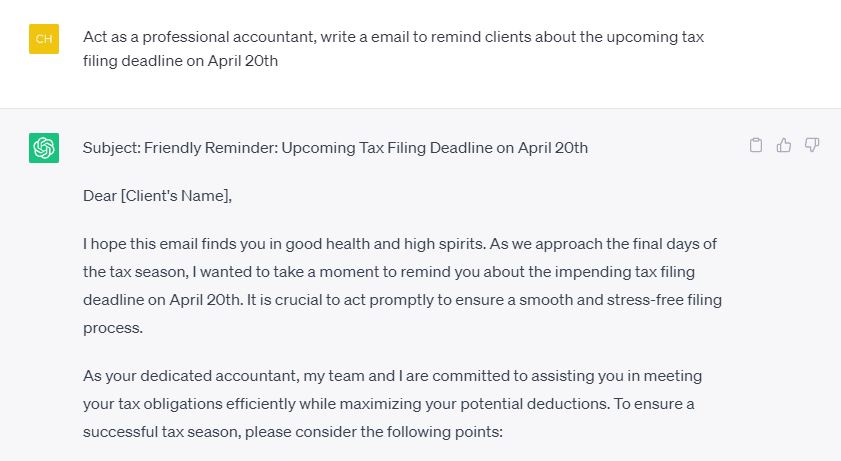The width and height of the screenshot is (841, 461).
Task: Click the "[Client's Name]" placeholder text
Action: (174, 196)
